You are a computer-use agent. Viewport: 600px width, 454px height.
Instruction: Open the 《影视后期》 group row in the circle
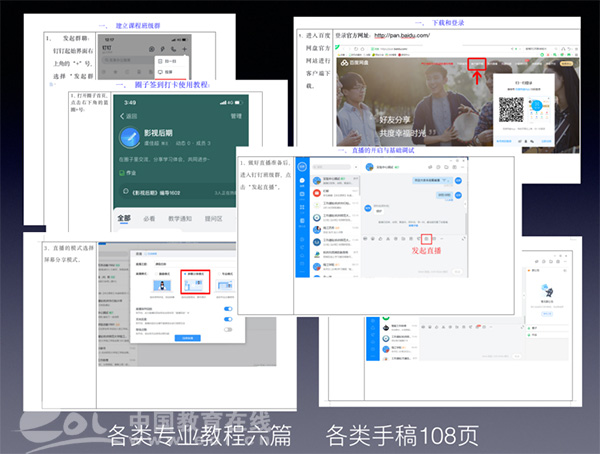coord(178,192)
